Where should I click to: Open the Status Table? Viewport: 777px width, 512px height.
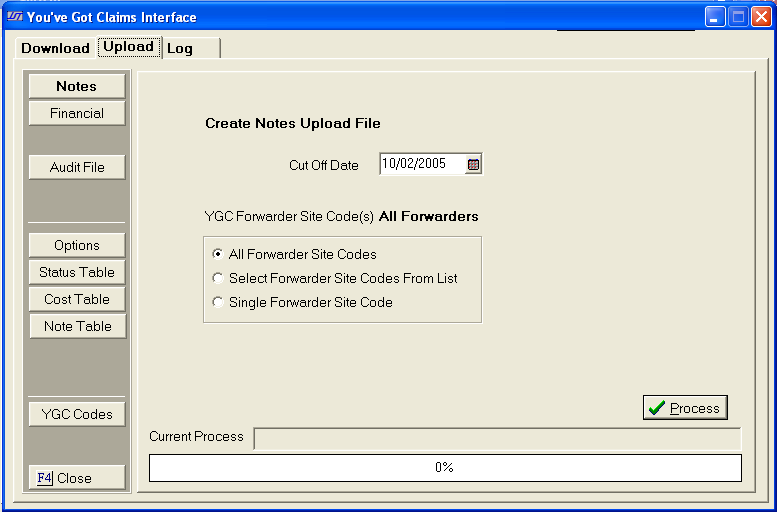pyautogui.click(x=77, y=272)
